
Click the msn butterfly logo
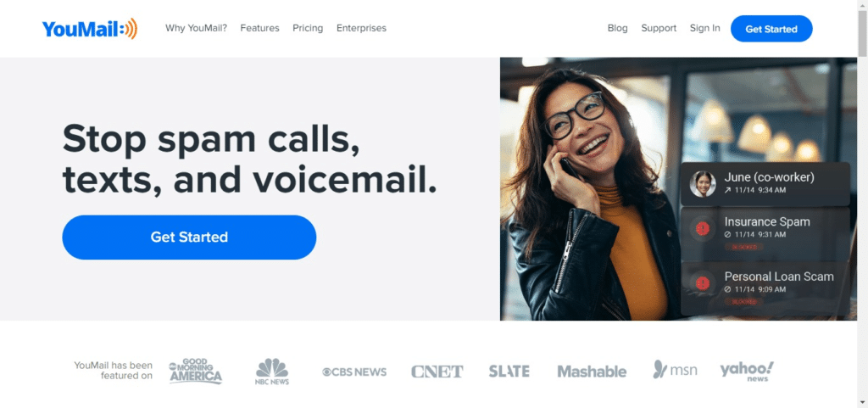click(x=675, y=369)
